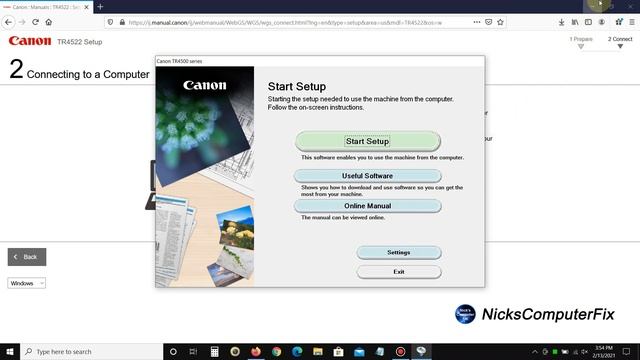This screenshot has width=640, height=360.
Task: Click the site padlock icon
Action: [122, 22]
